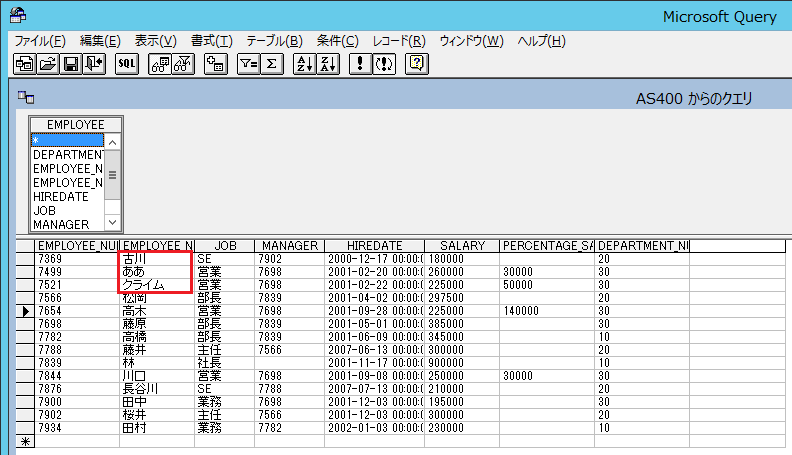Click the HIREDATE column header

(374, 246)
